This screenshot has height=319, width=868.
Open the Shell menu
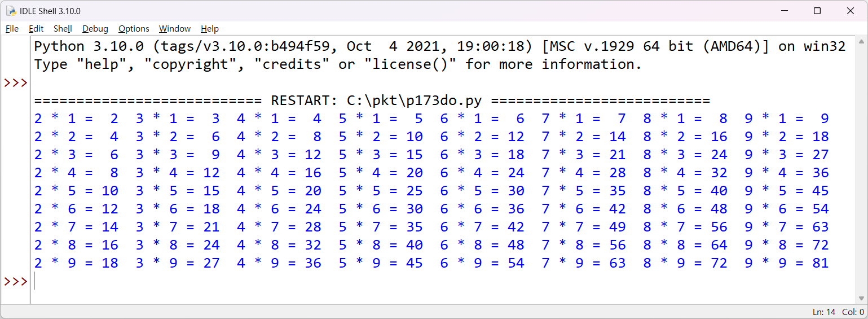(x=63, y=29)
